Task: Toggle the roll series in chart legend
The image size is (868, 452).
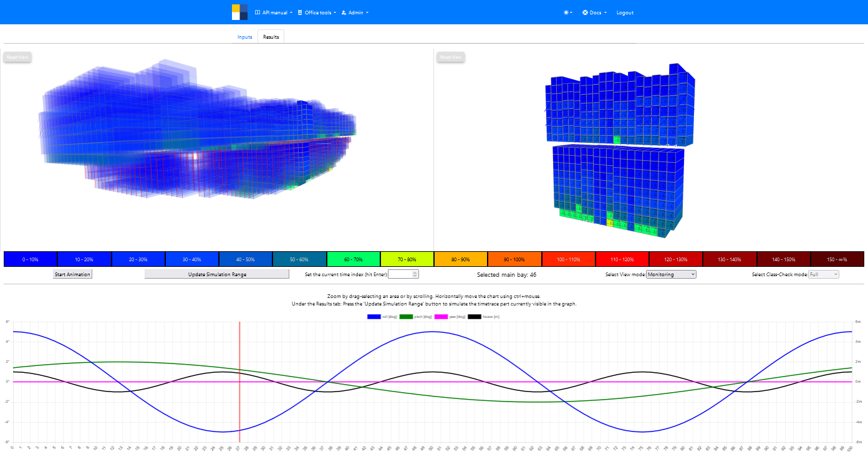Action: (383, 317)
